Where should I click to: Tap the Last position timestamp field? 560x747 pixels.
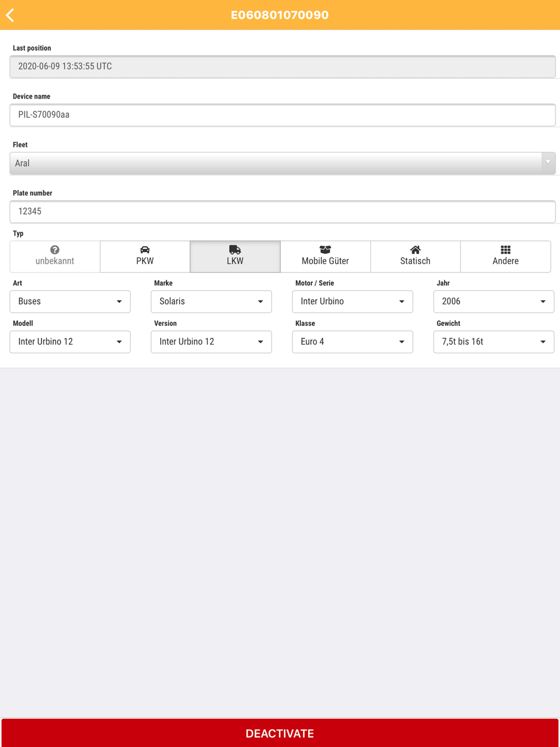[x=283, y=67]
